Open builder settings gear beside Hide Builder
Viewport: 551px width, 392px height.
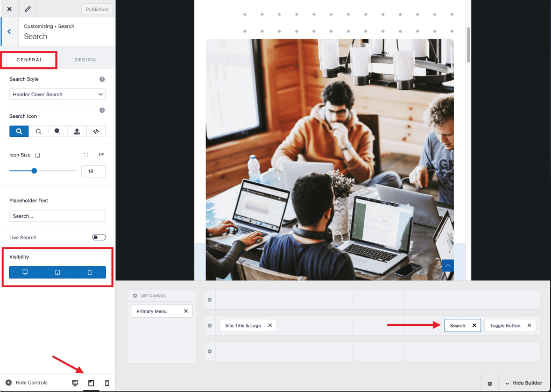490,383
